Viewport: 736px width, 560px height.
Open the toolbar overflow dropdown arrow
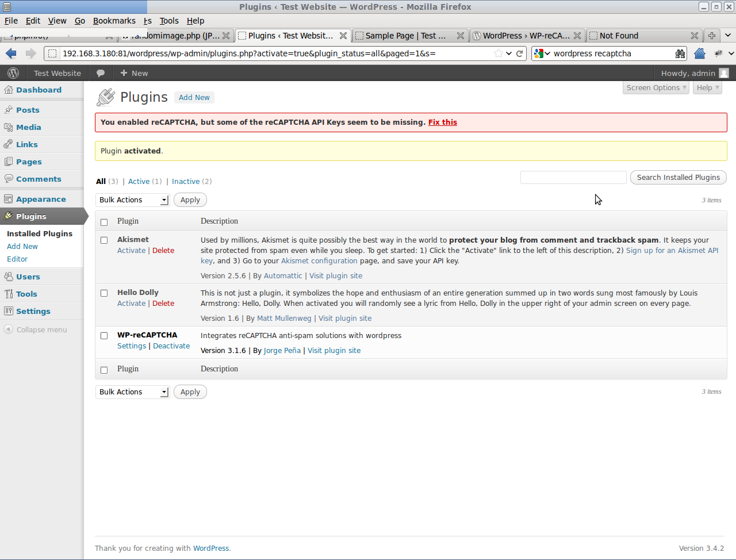(x=731, y=53)
